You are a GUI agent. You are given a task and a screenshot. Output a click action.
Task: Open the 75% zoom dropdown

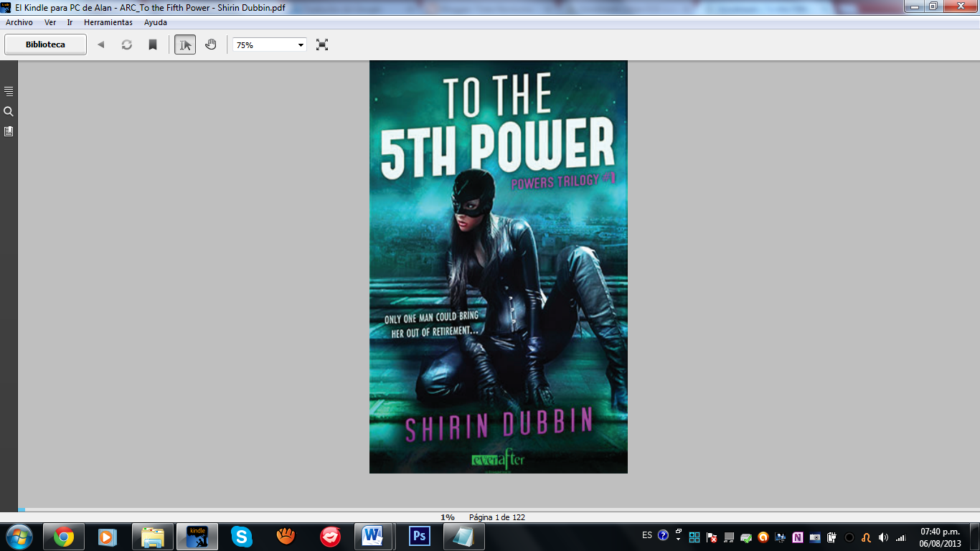pyautogui.click(x=270, y=44)
